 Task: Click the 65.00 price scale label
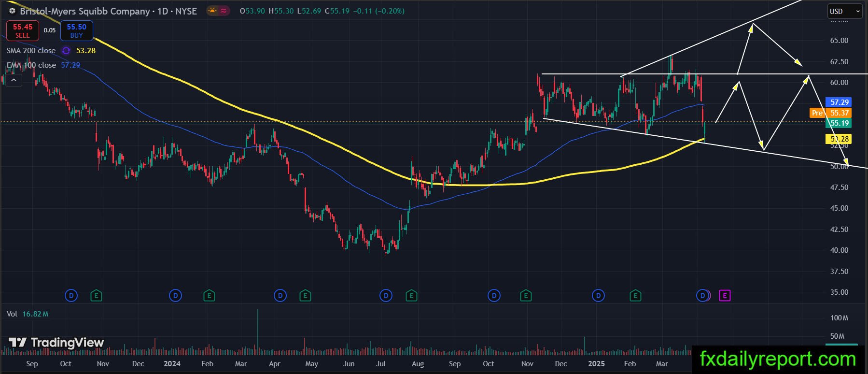[x=839, y=41]
